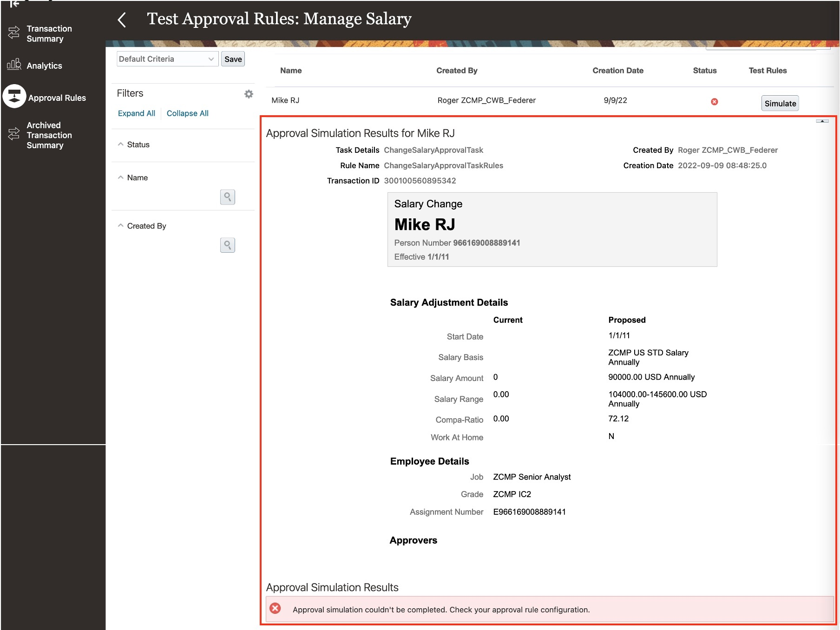Screen dimensions: 840x630
Task: Open Filters settings gear icon
Action: pyautogui.click(x=249, y=94)
